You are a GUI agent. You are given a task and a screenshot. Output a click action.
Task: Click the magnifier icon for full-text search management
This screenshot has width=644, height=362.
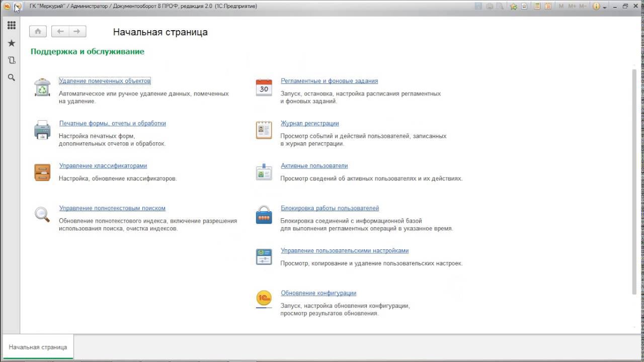(x=42, y=215)
